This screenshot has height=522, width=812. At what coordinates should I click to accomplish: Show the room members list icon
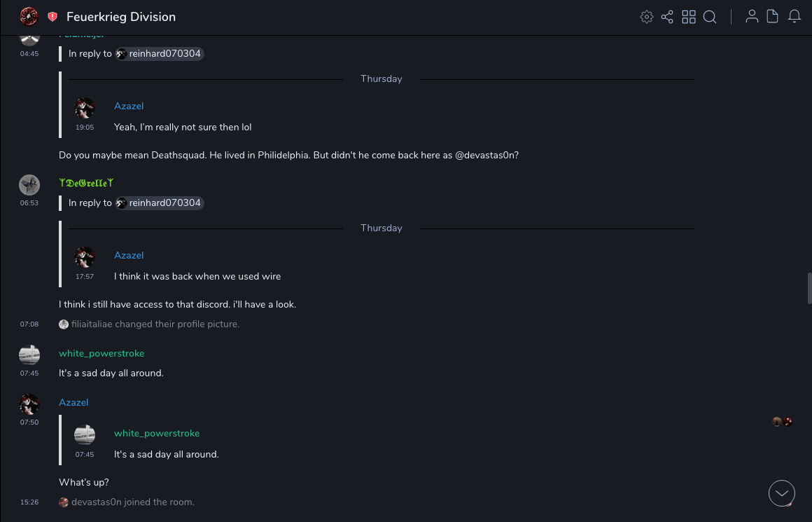tap(752, 17)
